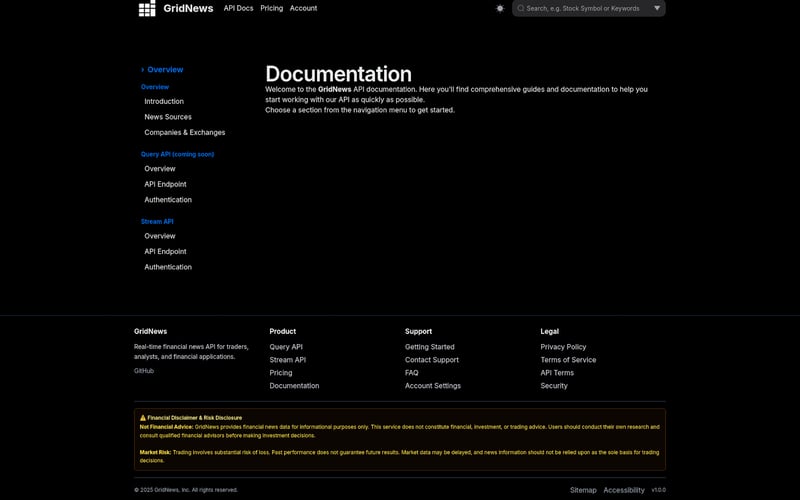Open the Documentation footer link

294,386
